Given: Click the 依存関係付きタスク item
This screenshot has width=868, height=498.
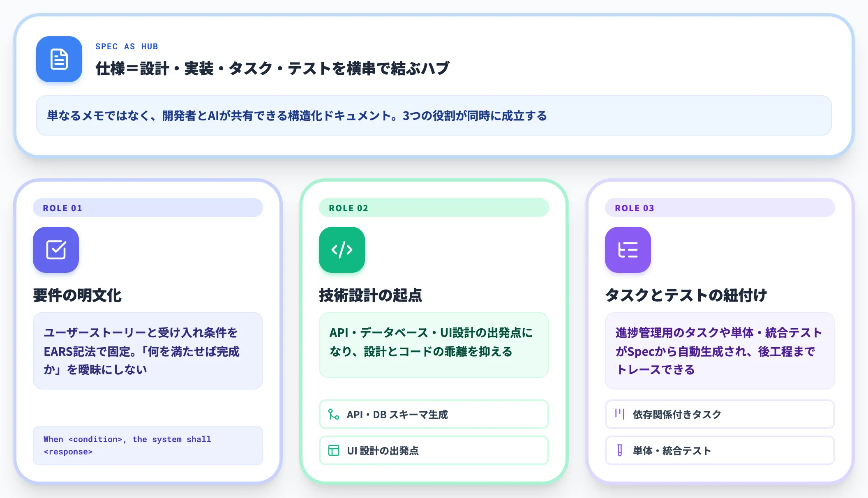Looking at the screenshot, I should click(720, 414).
